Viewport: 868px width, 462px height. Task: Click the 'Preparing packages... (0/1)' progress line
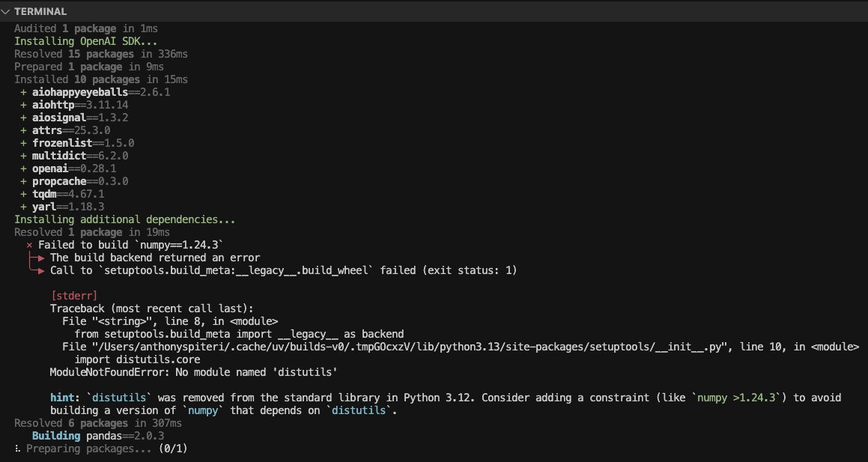tap(101, 449)
